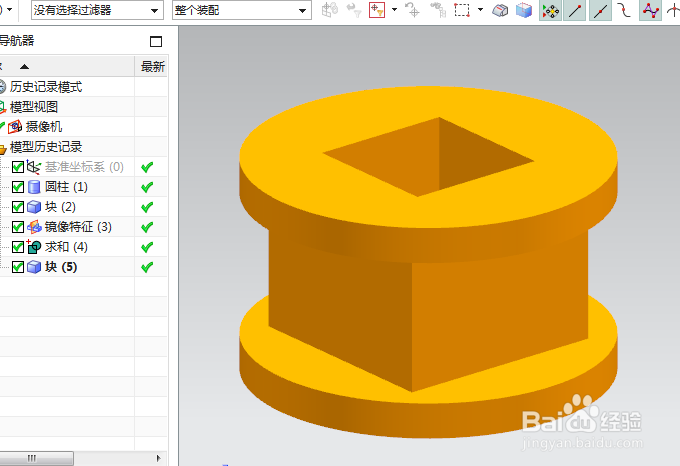This screenshot has height=466, width=680.
Task: Click the unite icon of 求和 (4)
Action: (x=34, y=247)
